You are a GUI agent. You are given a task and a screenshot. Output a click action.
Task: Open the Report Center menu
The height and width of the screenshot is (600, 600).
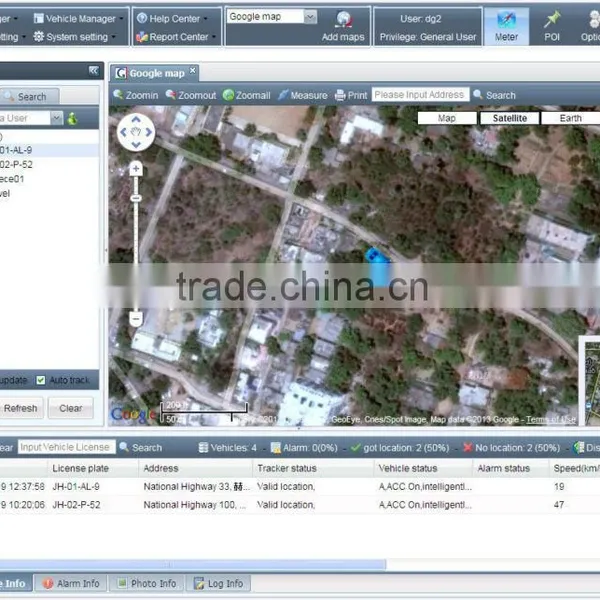(176, 37)
